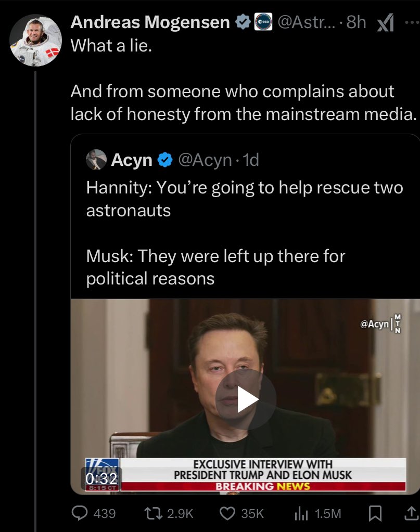Screen dimensions: 420x532
Task: Click Acyn's blue verified checkmark
Action: pos(165,160)
